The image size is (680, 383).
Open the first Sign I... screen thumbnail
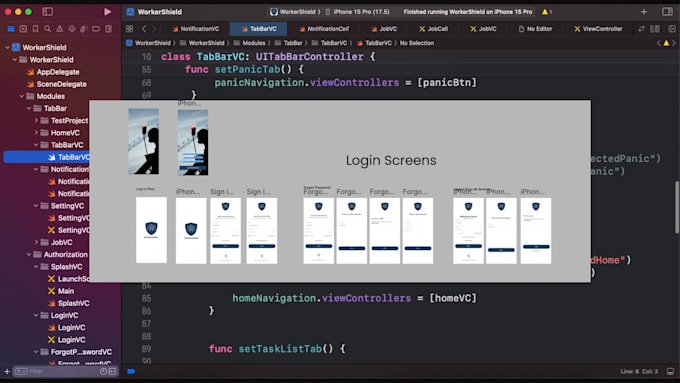226,230
